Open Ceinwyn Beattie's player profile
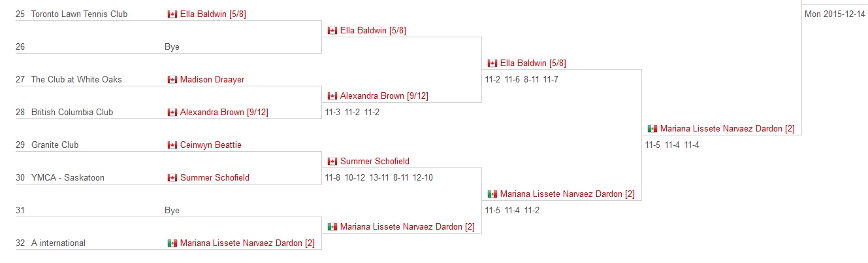Viewport: 868px width, 263px height. point(211,145)
